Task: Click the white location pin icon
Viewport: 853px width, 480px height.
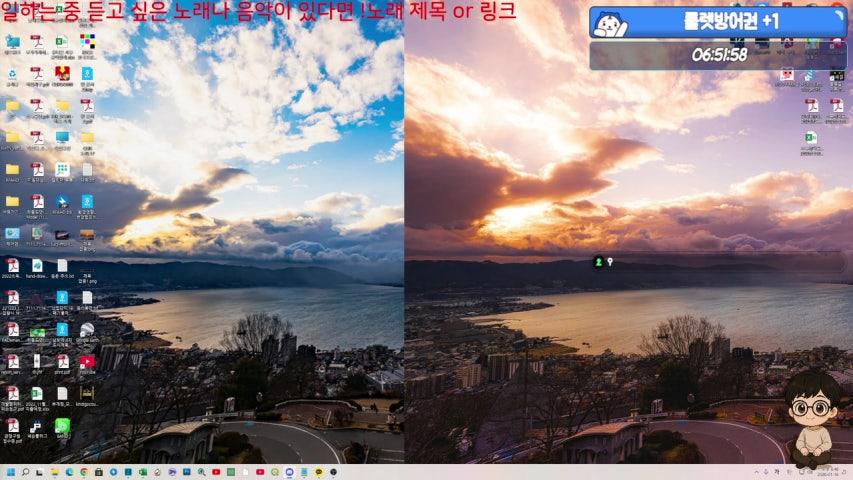Action: [x=610, y=262]
